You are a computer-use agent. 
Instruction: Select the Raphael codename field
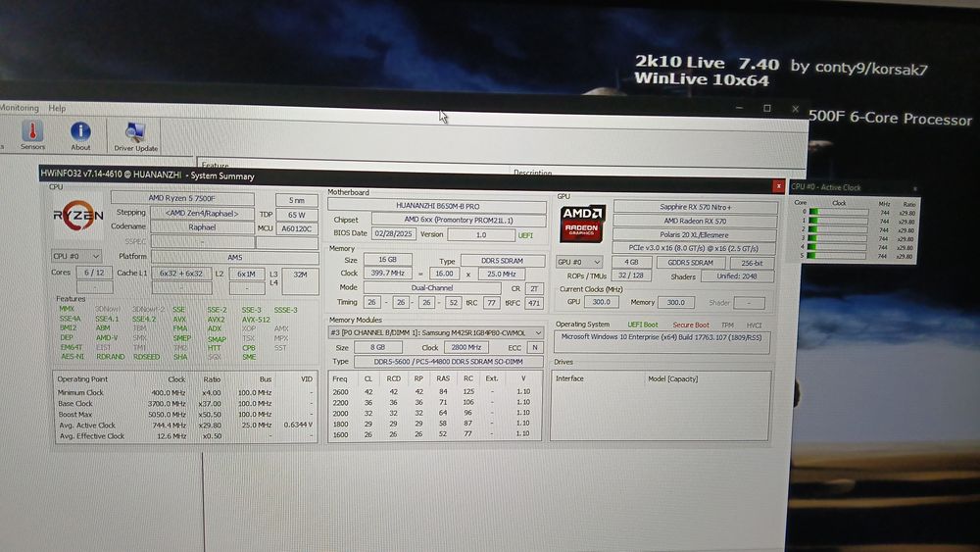coord(203,226)
